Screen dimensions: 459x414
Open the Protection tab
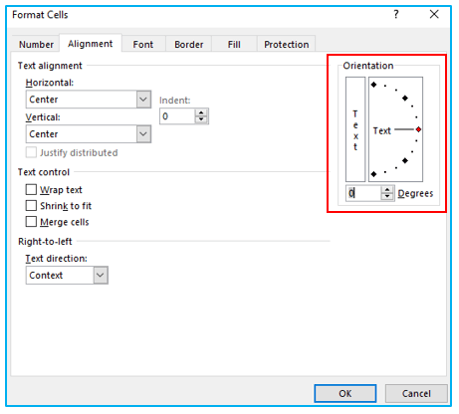pos(286,44)
